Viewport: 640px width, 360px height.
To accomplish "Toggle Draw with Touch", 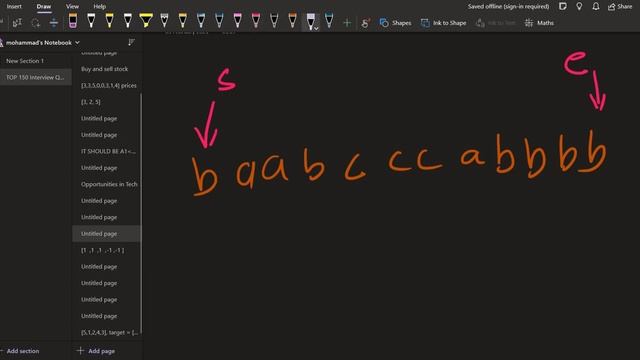I will (365, 23).
